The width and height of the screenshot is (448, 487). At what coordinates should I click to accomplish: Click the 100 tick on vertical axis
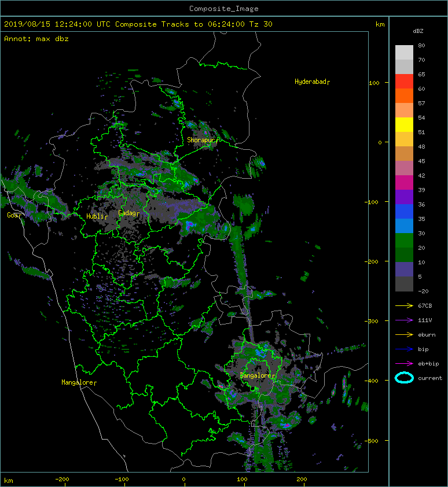(374, 83)
